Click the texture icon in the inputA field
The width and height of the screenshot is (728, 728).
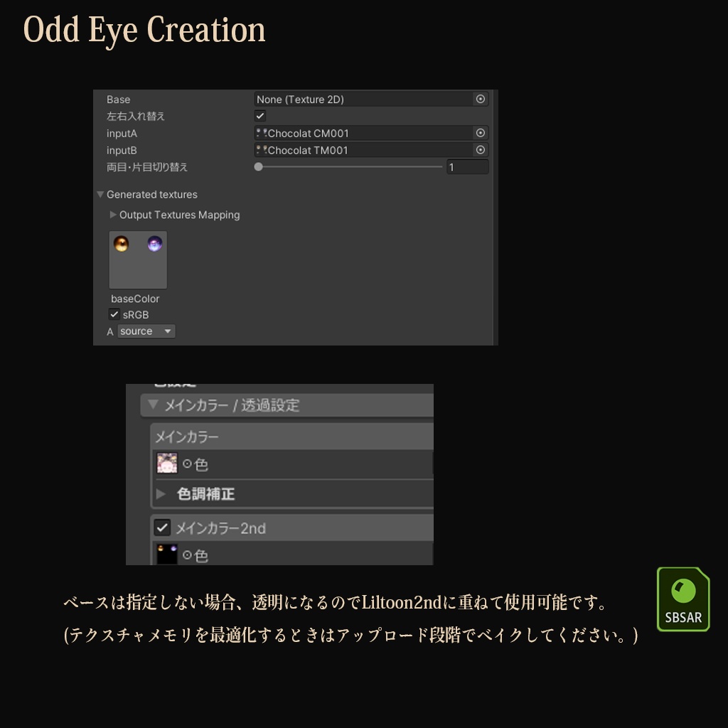coord(262,133)
